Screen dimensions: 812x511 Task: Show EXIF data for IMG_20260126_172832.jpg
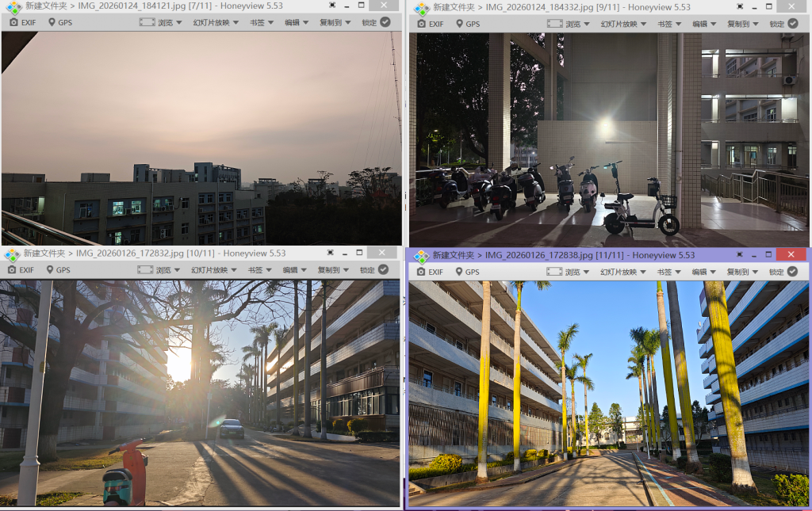click(21, 269)
